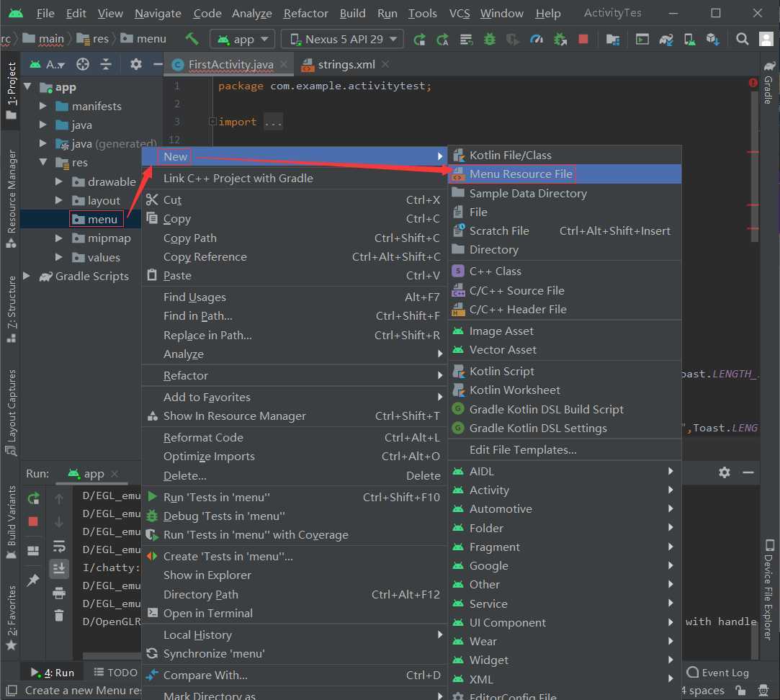This screenshot has height=700, width=780.
Task: Expand the java folder in project tree
Action: [x=42, y=125]
